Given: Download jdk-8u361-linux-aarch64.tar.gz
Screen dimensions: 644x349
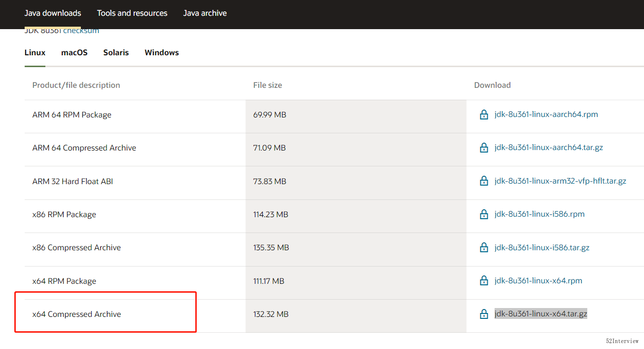Looking at the screenshot, I should pos(549,148).
